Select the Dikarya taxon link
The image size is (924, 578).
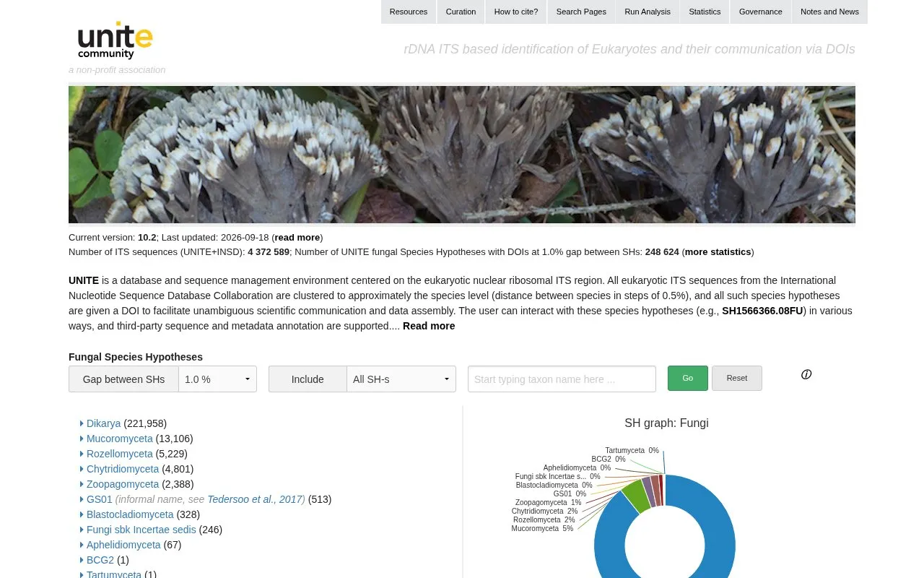tap(103, 423)
